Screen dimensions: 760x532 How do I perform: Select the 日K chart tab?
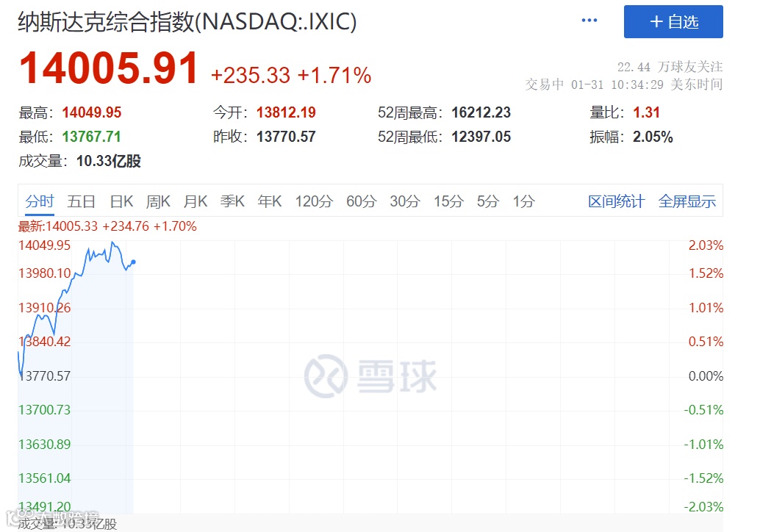click(x=121, y=201)
